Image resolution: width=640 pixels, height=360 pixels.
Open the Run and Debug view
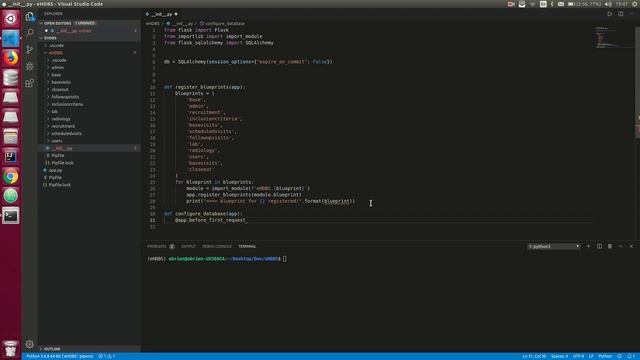click(x=30, y=66)
